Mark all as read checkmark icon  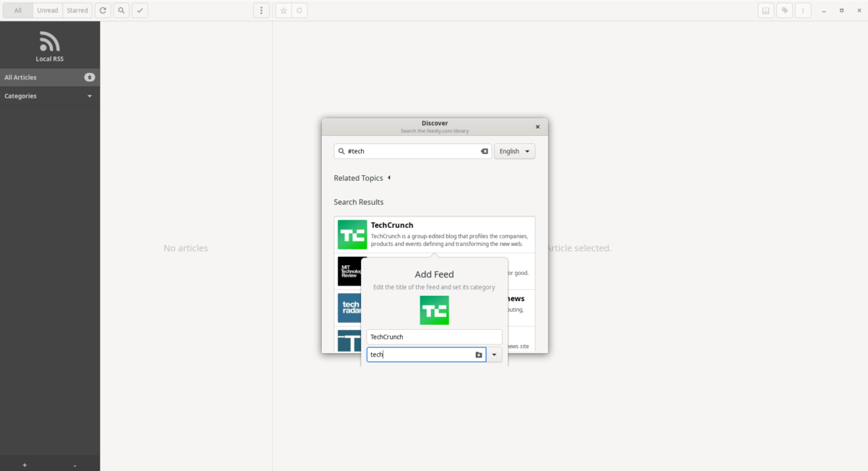[140, 11]
